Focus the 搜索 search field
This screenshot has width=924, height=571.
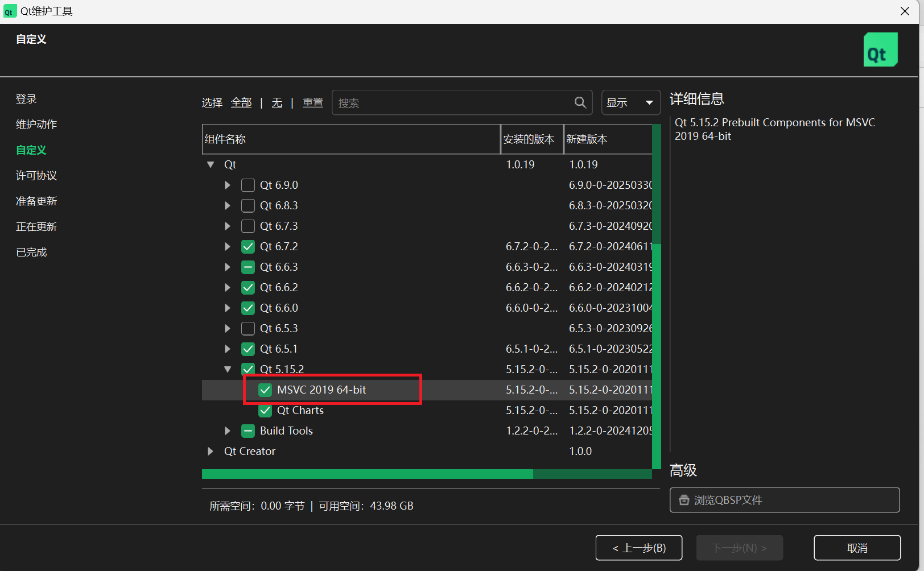click(x=462, y=102)
